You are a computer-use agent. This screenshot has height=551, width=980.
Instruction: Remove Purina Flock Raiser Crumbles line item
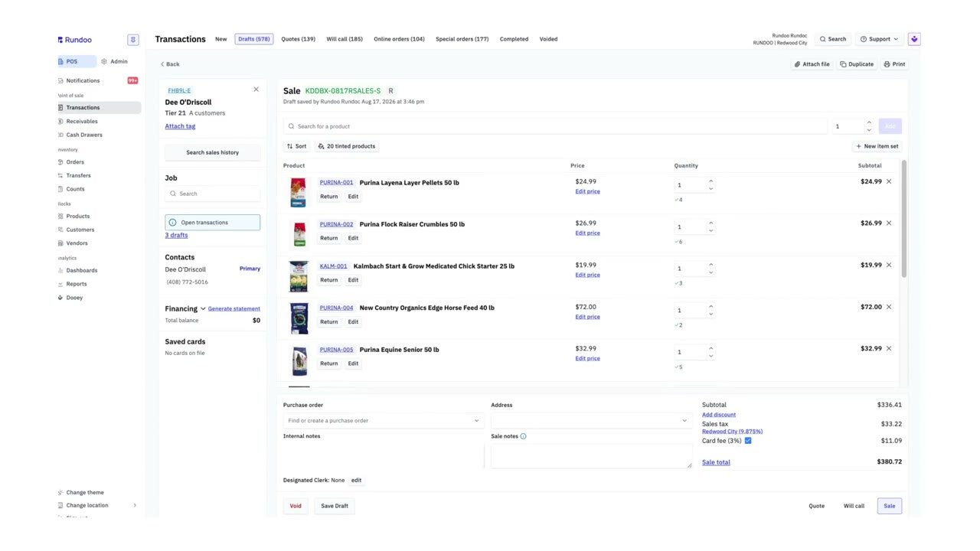889,223
